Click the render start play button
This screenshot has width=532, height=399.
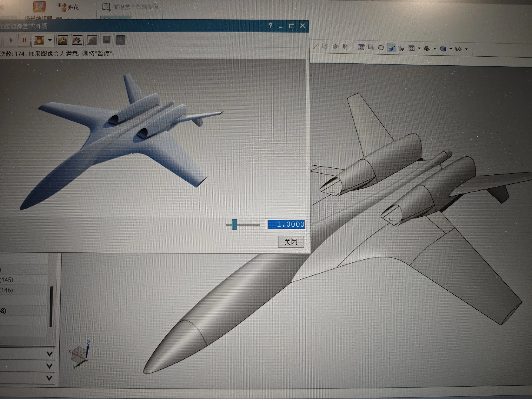tap(11, 40)
